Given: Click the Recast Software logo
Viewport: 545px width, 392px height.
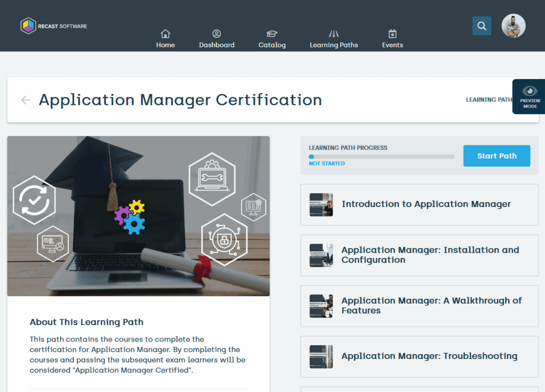Looking at the screenshot, I should pos(53,25).
